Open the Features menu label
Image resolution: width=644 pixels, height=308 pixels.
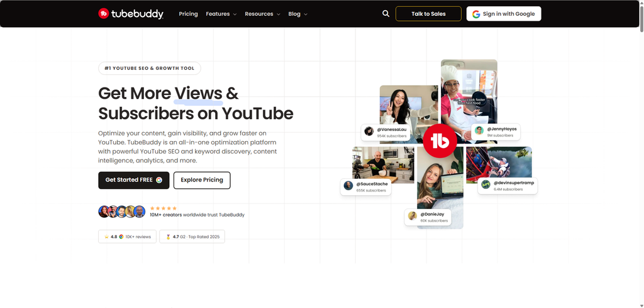[x=218, y=14]
